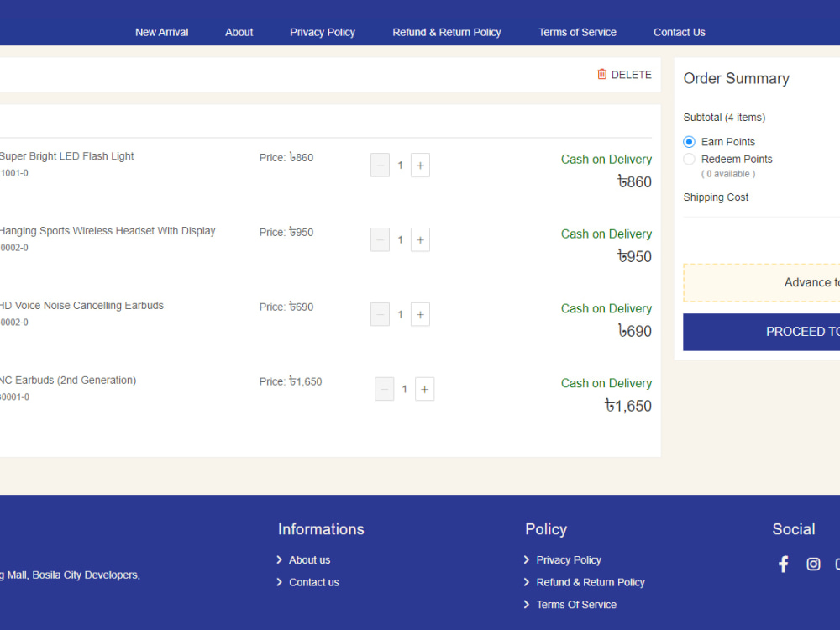Expand the Privacy Policy footer chevron

(x=528, y=559)
